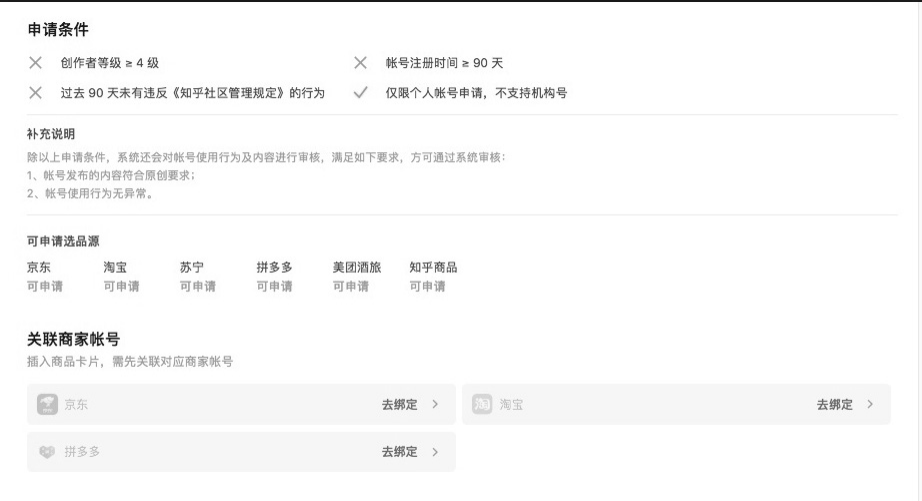Click the 拼多多 merchant logo icon
Image resolution: width=922 pixels, height=501 pixels.
[47, 452]
